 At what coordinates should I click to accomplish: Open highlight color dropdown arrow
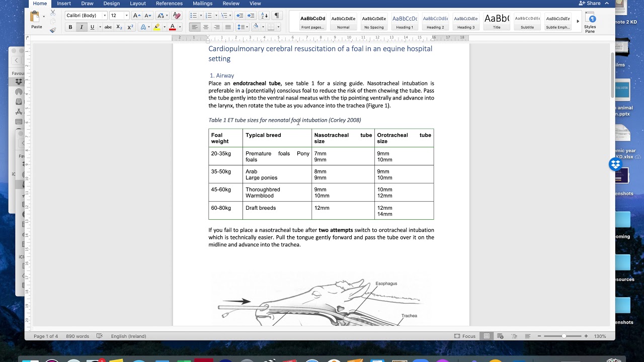point(164,27)
